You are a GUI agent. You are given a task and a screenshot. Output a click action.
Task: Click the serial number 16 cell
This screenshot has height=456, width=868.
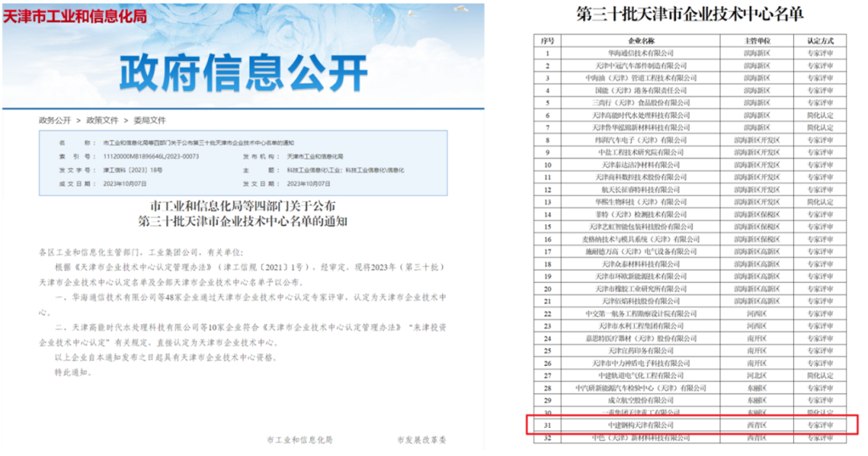[547, 240]
